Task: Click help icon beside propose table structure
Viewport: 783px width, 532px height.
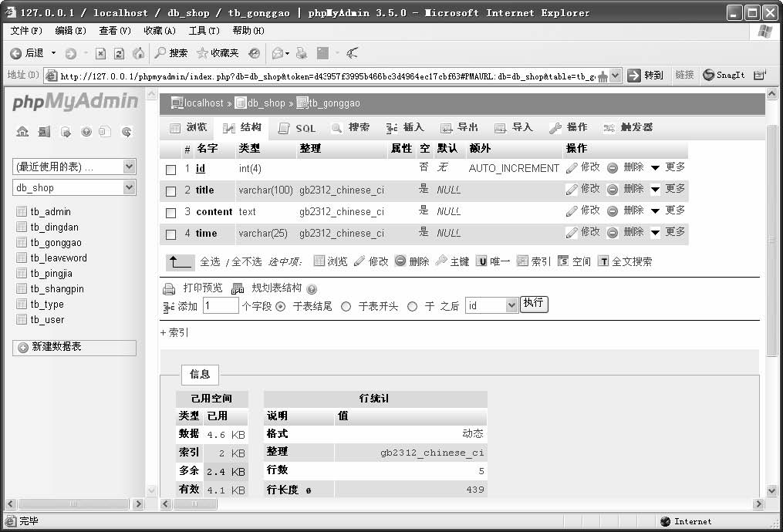Action: tap(312, 289)
